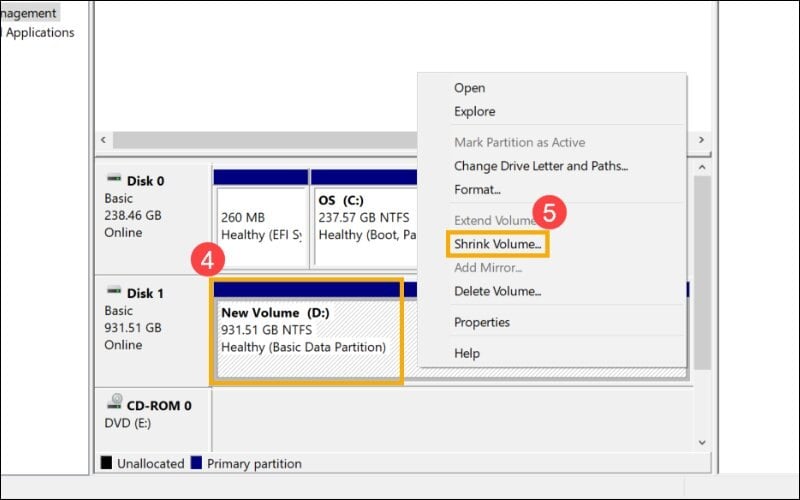Click Change Drive Letter and Paths

540,166
